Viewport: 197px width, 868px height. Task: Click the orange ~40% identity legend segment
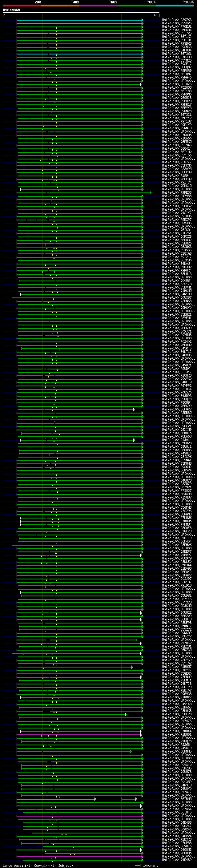pos(60,6)
